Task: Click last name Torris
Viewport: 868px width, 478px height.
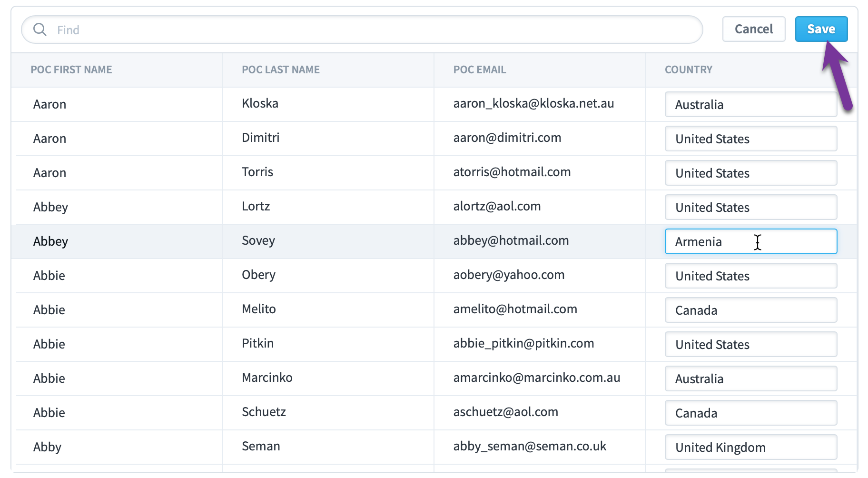Action: [x=257, y=172]
